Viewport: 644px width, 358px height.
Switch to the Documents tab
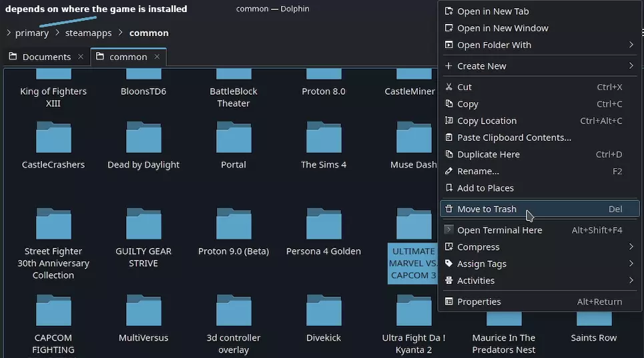[47, 57]
